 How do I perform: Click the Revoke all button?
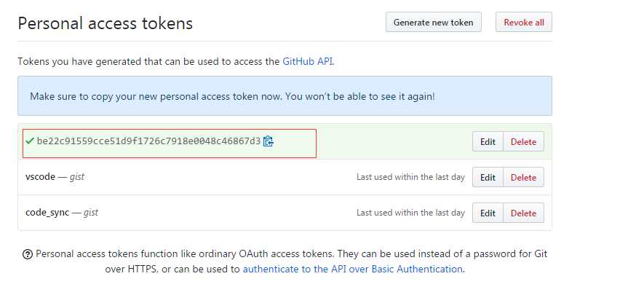tap(524, 22)
